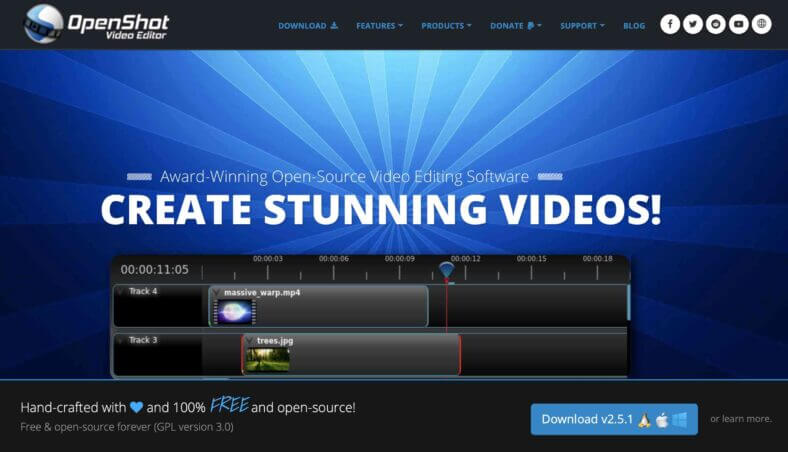
Task: Click the Track 3 label
Action: pyautogui.click(x=143, y=340)
